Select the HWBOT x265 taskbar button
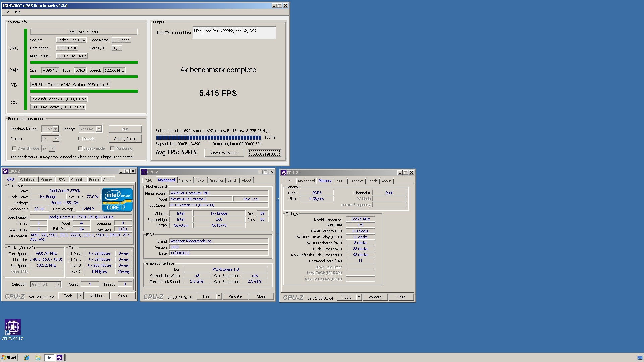This screenshot has height=362, width=644. [x=49, y=358]
